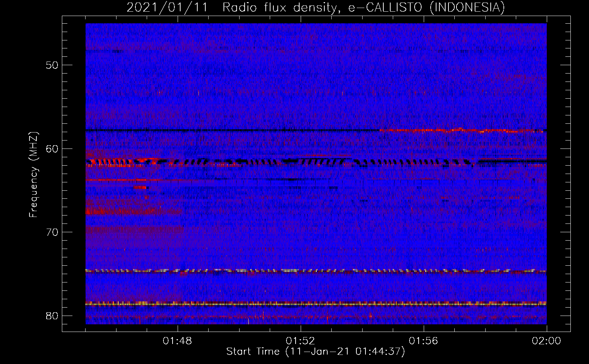Click the plot title 'Radio flux density, e-CALLISTO (INDONESIA)'
Image resolution: width=589 pixels, height=364 pixels.
pyautogui.click(x=364, y=7)
